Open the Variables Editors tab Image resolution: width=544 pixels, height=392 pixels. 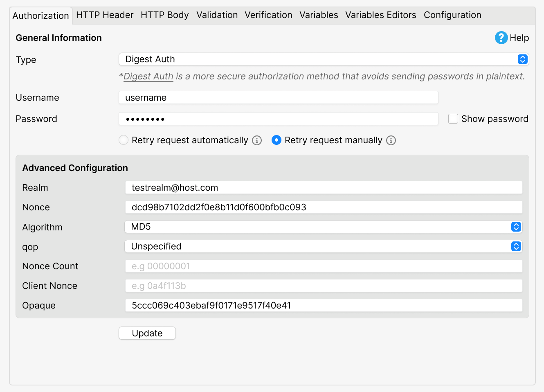point(381,15)
